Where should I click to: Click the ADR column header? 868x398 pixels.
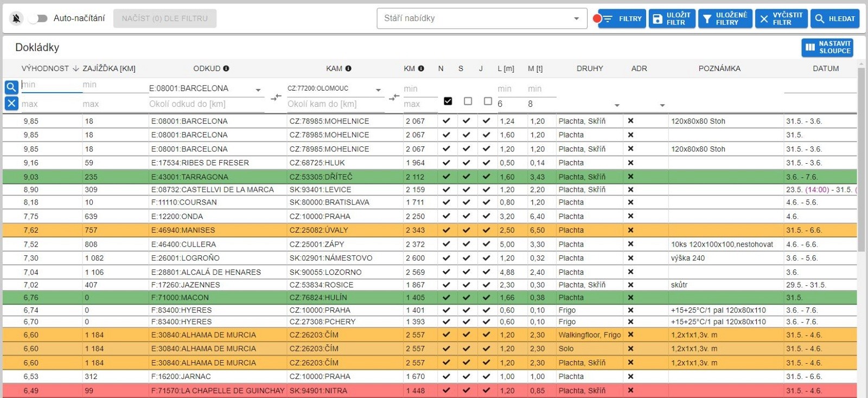coord(639,68)
